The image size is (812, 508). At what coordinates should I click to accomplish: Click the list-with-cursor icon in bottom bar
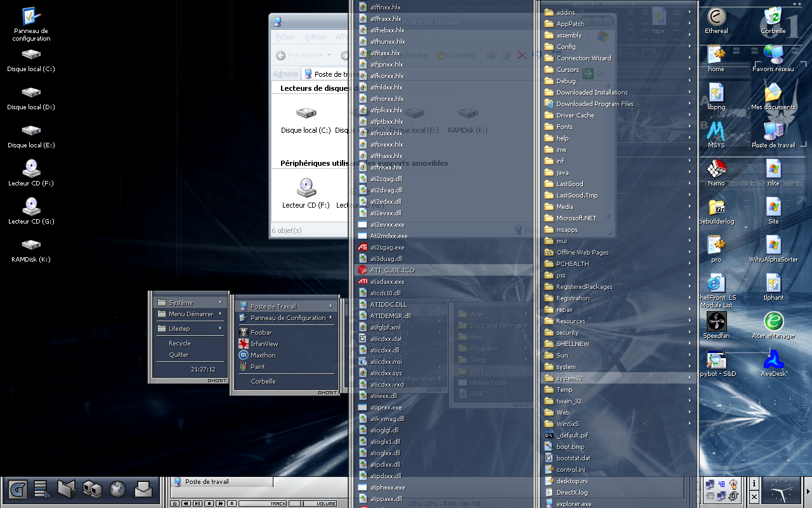click(x=43, y=489)
